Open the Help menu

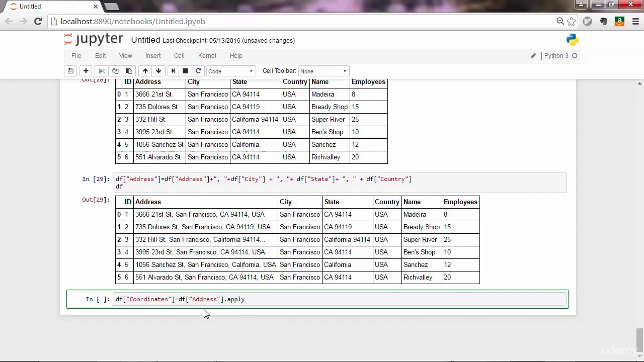236,56
